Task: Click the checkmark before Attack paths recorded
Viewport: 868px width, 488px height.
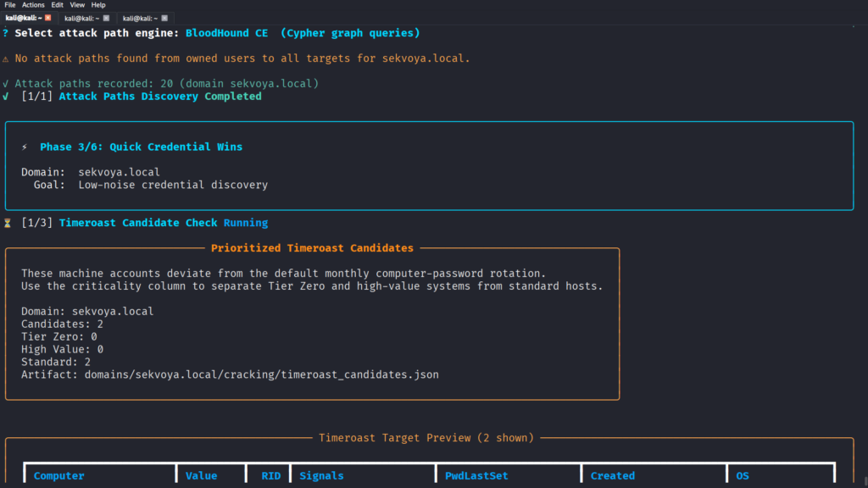Action: pos(6,84)
